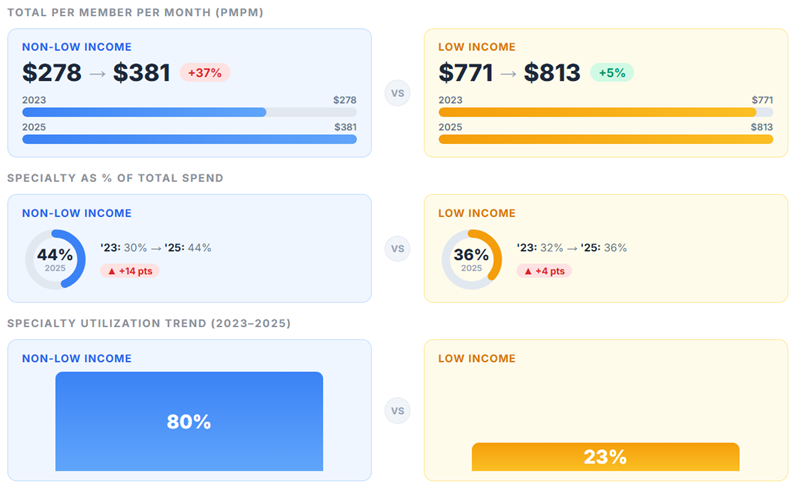Click the +14 pts increase badge
The image size is (797, 490).
pyautogui.click(x=130, y=271)
